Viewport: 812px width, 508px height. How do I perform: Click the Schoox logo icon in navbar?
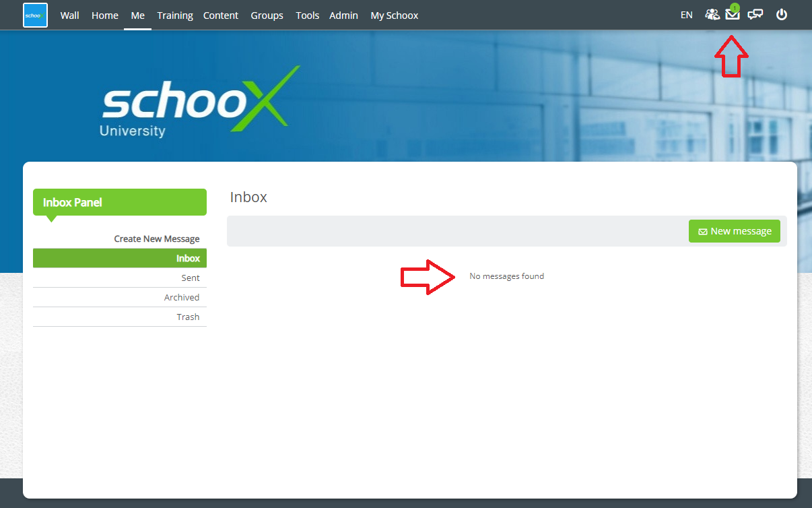pyautogui.click(x=35, y=15)
